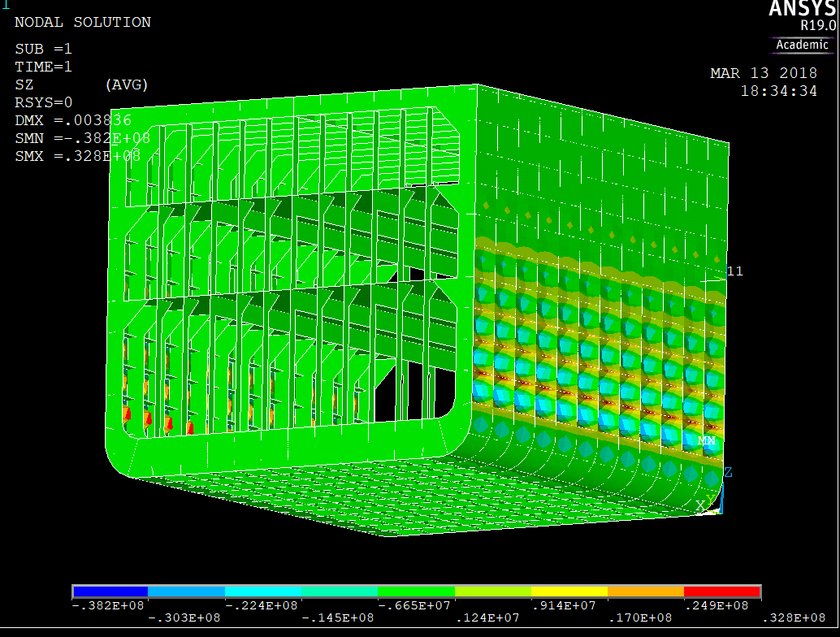Click the SMX maximum stress value line

(x=78, y=156)
